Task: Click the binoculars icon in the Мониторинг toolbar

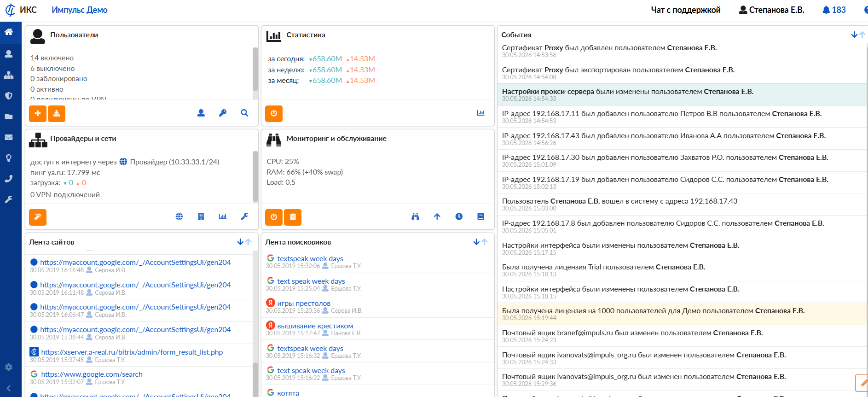Action: click(x=415, y=216)
